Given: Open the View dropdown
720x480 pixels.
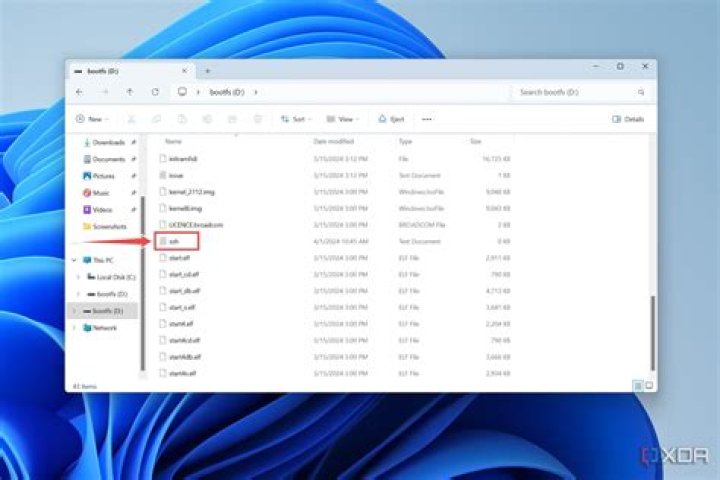Looking at the screenshot, I should 343,119.
